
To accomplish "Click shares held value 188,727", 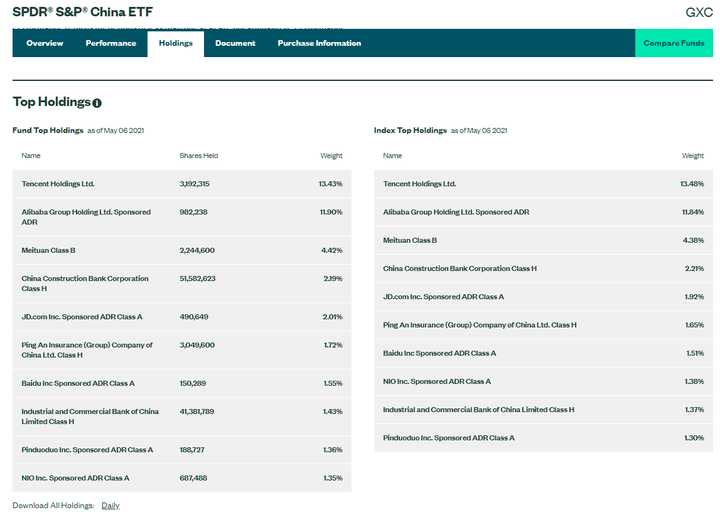I will (x=192, y=450).
